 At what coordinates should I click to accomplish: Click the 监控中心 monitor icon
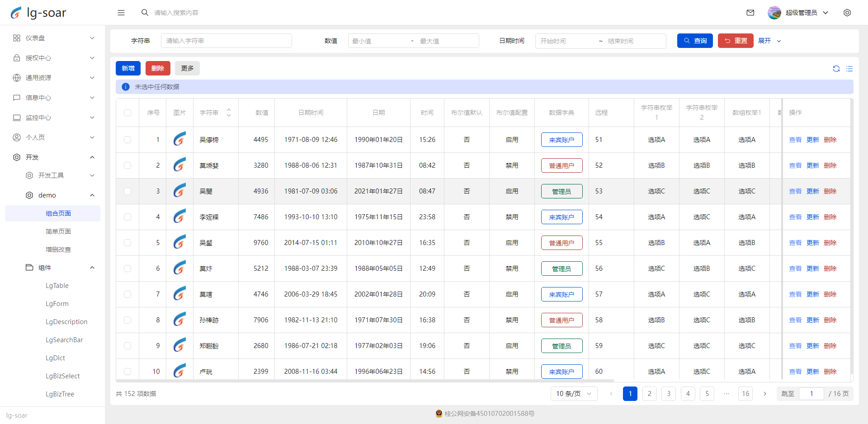click(x=17, y=118)
